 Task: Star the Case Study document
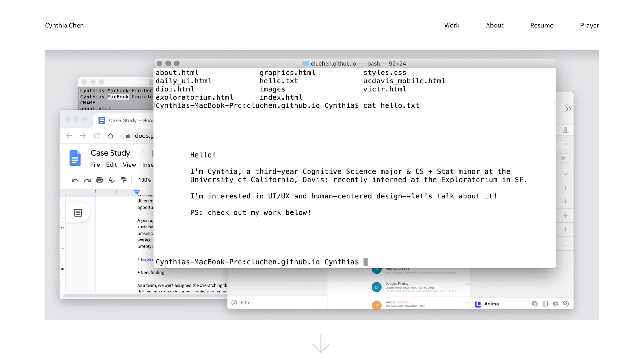pos(143,153)
